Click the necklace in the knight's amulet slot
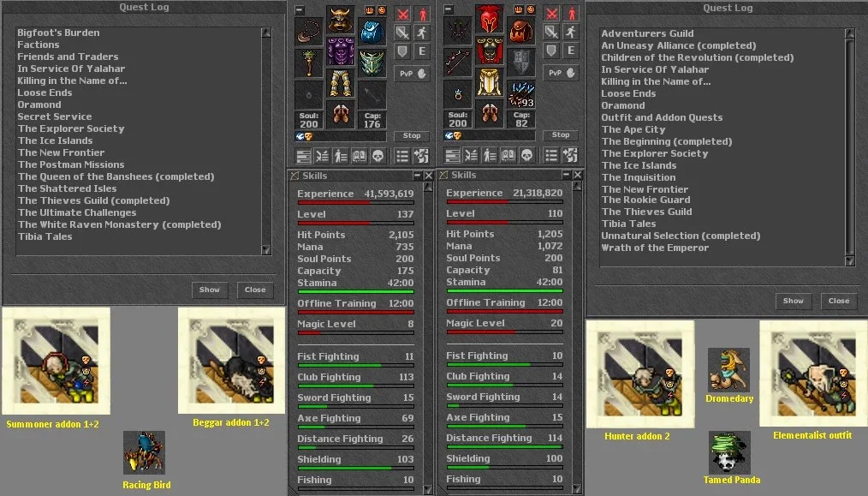This screenshot has height=496, width=868. click(308, 32)
